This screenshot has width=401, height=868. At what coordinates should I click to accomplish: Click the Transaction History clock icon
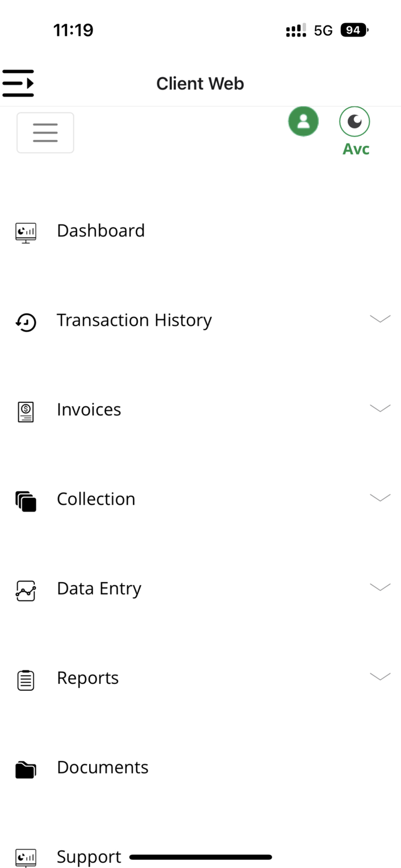point(25,322)
